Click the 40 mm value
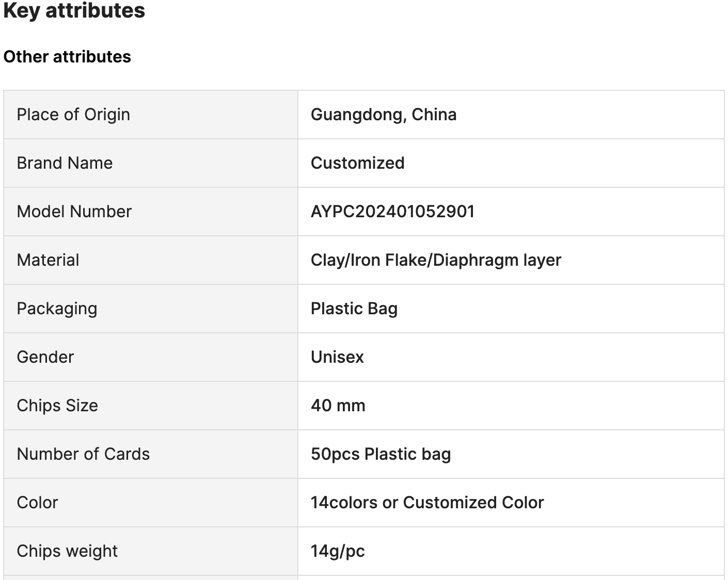The width and height of the screenshot is (728, 580). (x=338, y=406)
